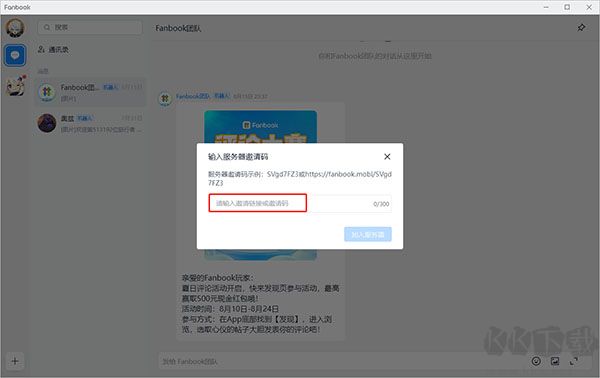This screenshot has height=378, width=600.
Task: Click the join server button in dialog
Action: tap(368, 234)
